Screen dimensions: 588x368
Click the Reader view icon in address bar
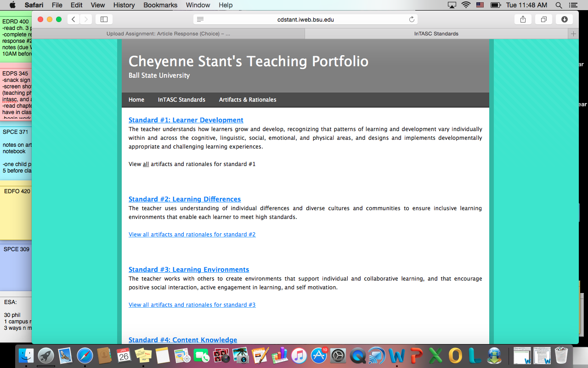(x=200, y=19)
